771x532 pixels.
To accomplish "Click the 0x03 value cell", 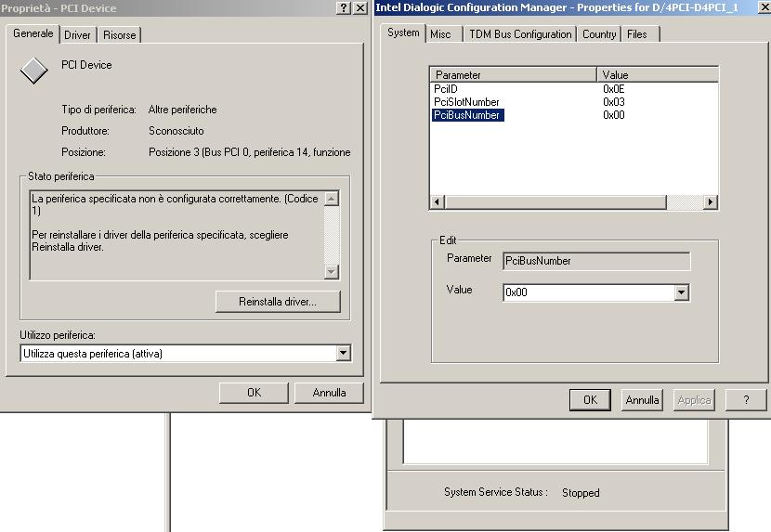I will coord(614,102).
